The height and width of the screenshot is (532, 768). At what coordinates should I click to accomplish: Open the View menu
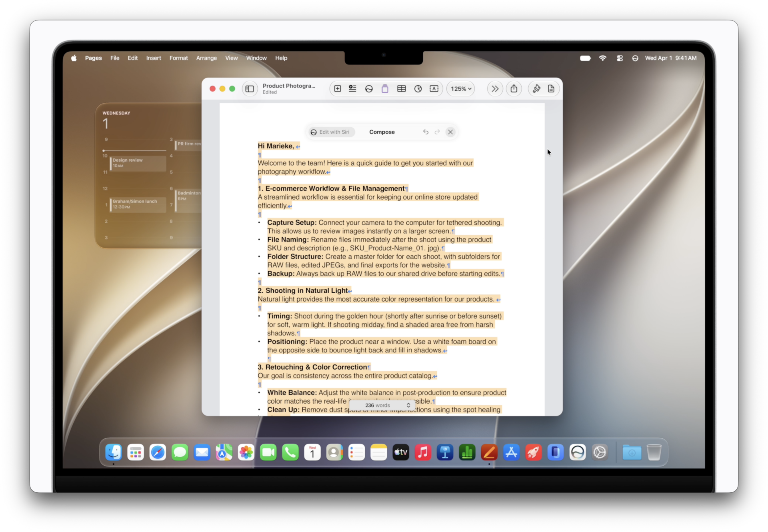click(x=231, y=58)
